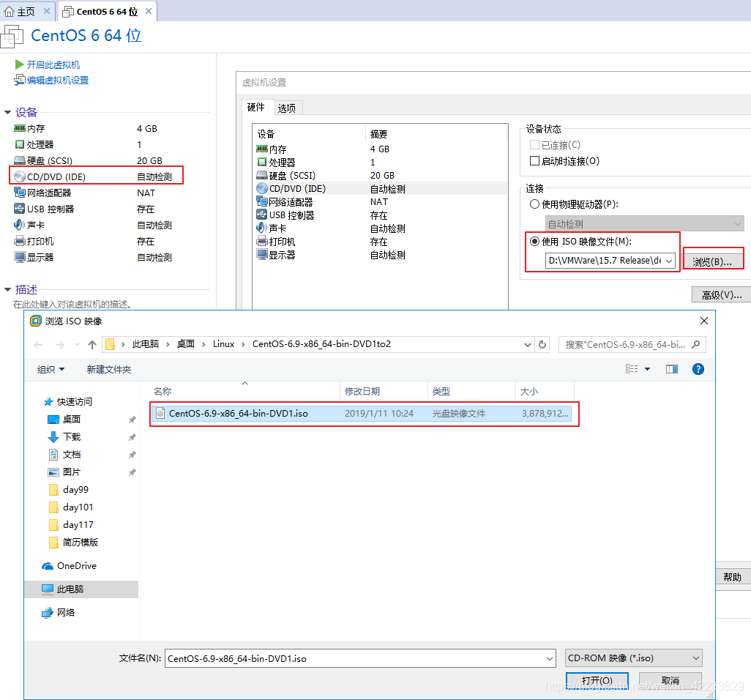Select the Hard Disk (SCSI) icon in left panel
The height and width of the screenshot is (700, 751).
[x=20, y=160]
